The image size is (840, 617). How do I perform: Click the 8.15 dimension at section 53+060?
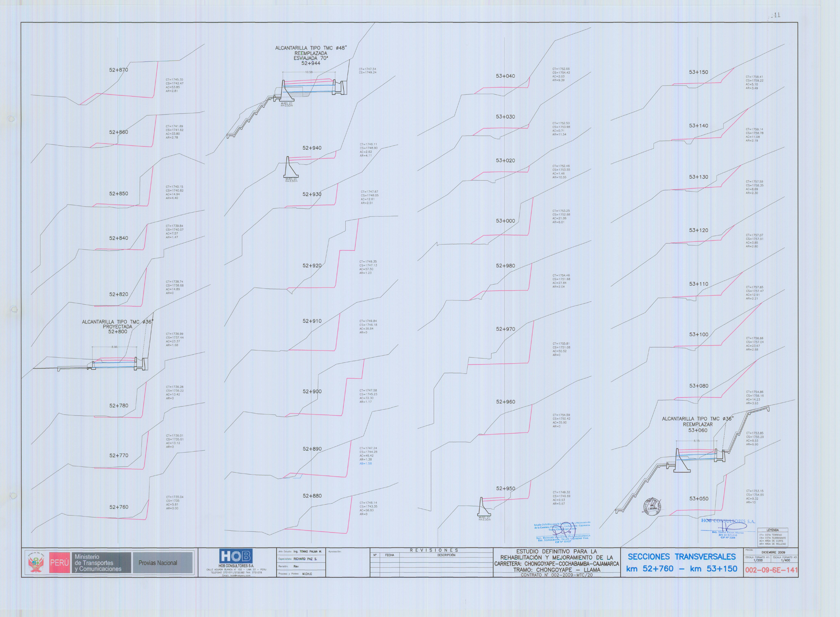click(697, 441)
